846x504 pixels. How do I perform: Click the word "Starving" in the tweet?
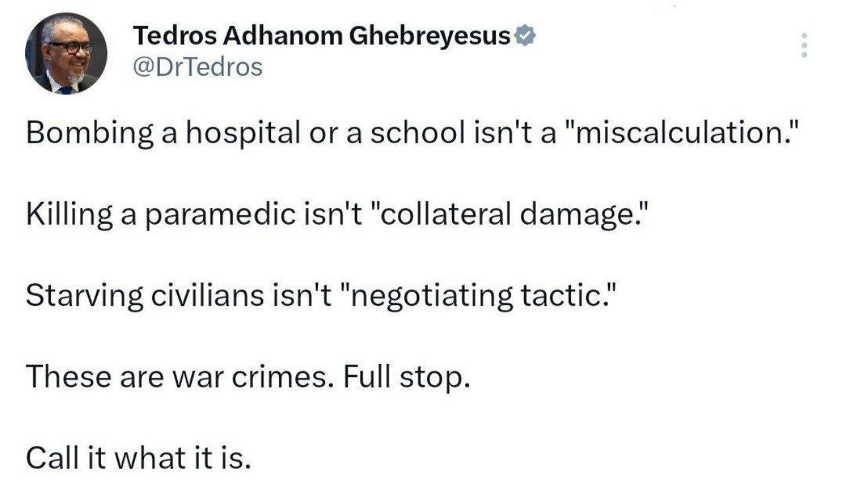pos(78,297)
